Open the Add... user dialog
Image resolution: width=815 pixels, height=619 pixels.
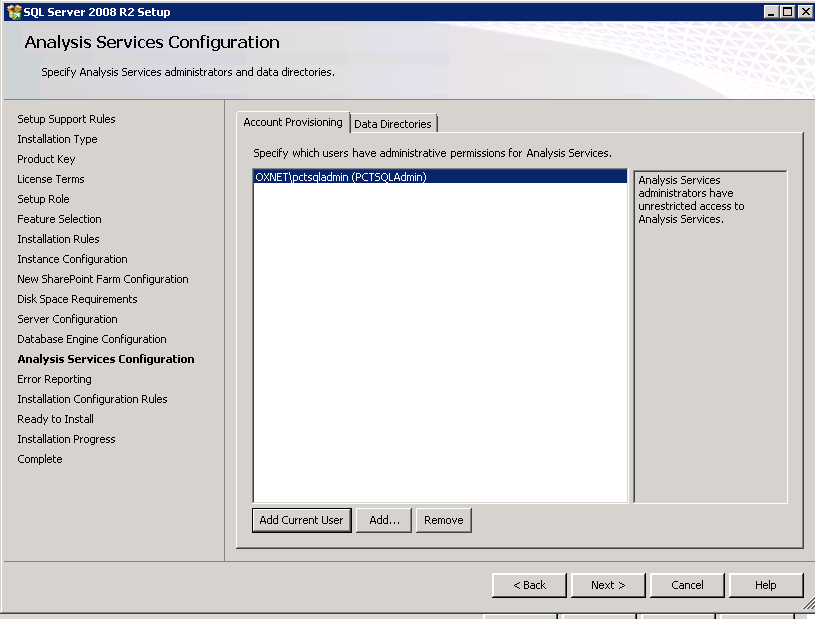[384, 520]
